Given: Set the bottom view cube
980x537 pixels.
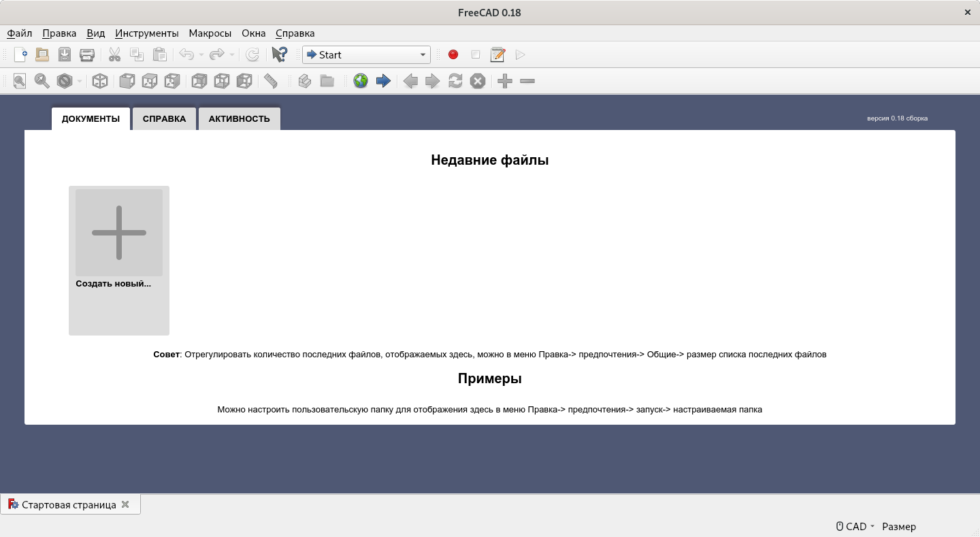Looking at the screenshot, I should pyautogui.click(x=221, y=81).
